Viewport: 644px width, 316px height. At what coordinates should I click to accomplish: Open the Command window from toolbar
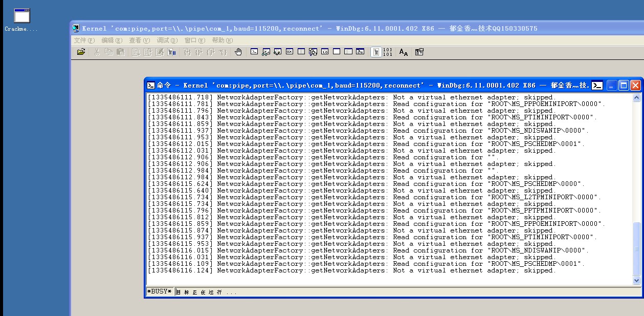click(254, 52)
